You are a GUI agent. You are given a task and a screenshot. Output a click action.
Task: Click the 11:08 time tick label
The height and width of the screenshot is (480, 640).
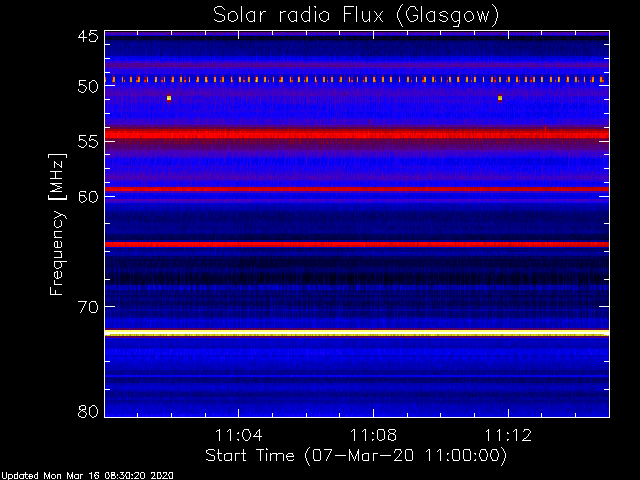pyautogui.click(x=373, y=435)
